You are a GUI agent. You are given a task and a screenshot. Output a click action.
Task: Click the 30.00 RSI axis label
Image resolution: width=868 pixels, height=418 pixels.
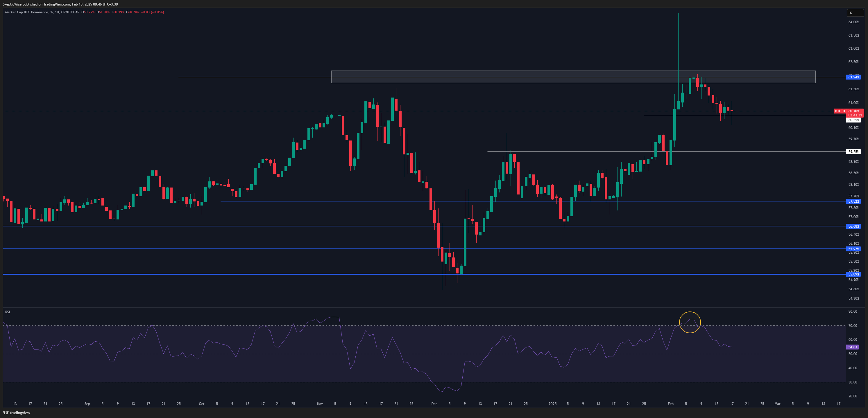(853, 382)
